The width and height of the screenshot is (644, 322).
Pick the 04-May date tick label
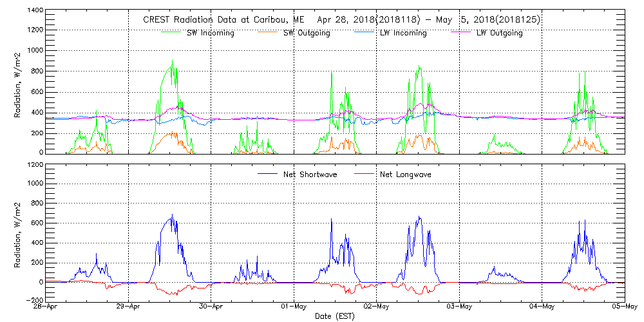[x=542, y=307]
